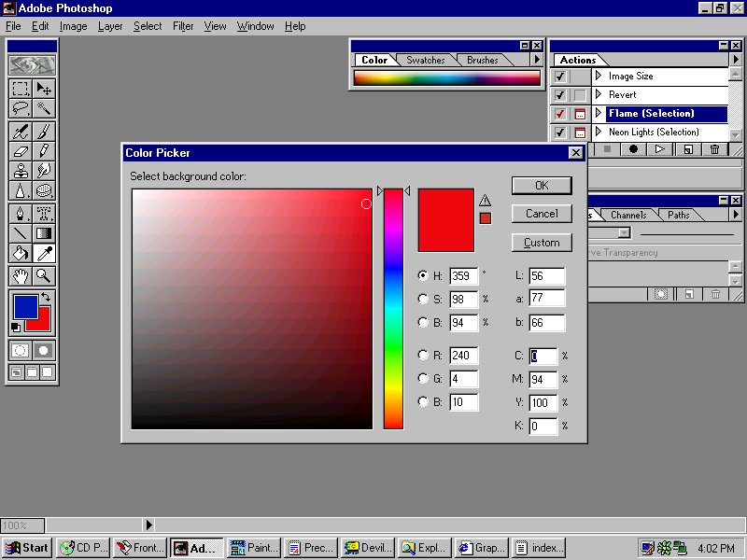Switch to the Swatches tab
This screenshot has height=560, width=747.
point(425,60)
